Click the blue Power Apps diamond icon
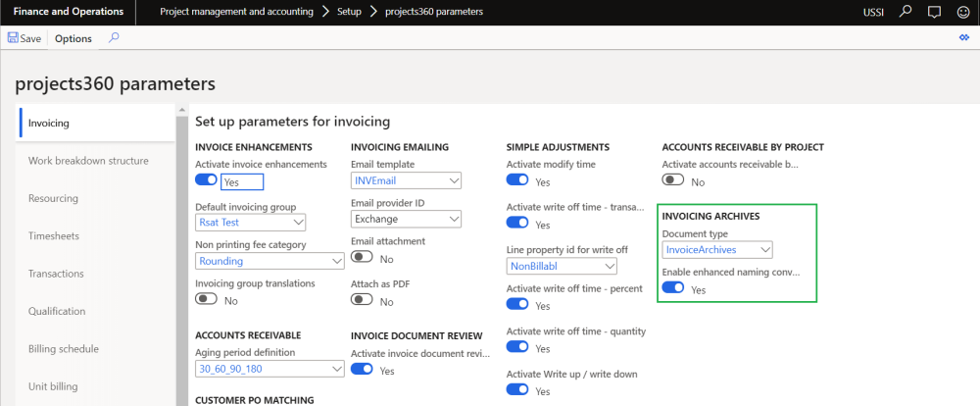This screenshot has width=980, height=406. [963, 38]
